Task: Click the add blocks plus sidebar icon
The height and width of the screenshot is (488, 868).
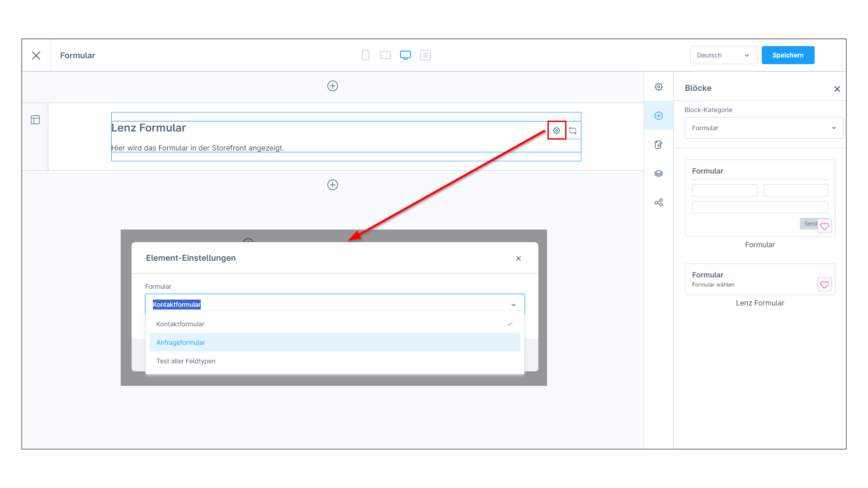Action: click(x=659, y=115)
